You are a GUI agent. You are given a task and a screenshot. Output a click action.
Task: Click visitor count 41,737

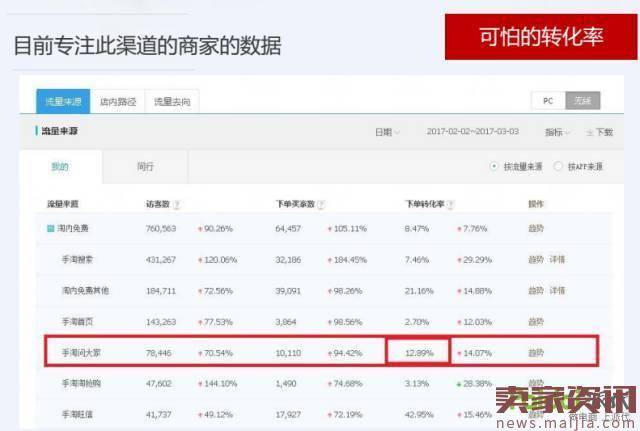pos(158,415)
